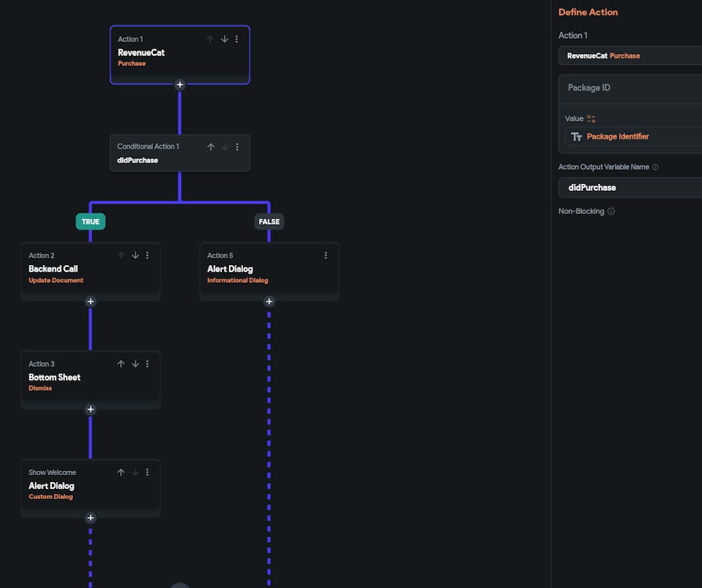The width and height of the screenshot is (702, 588).
Task: Click info icon next to Non-Blocking
Action: pyautogui.click(x=611, y=212)
